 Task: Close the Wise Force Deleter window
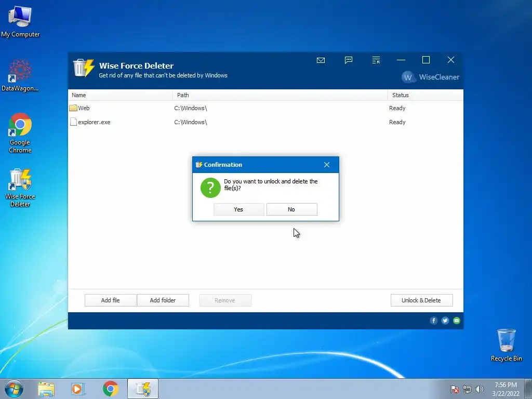450,60
